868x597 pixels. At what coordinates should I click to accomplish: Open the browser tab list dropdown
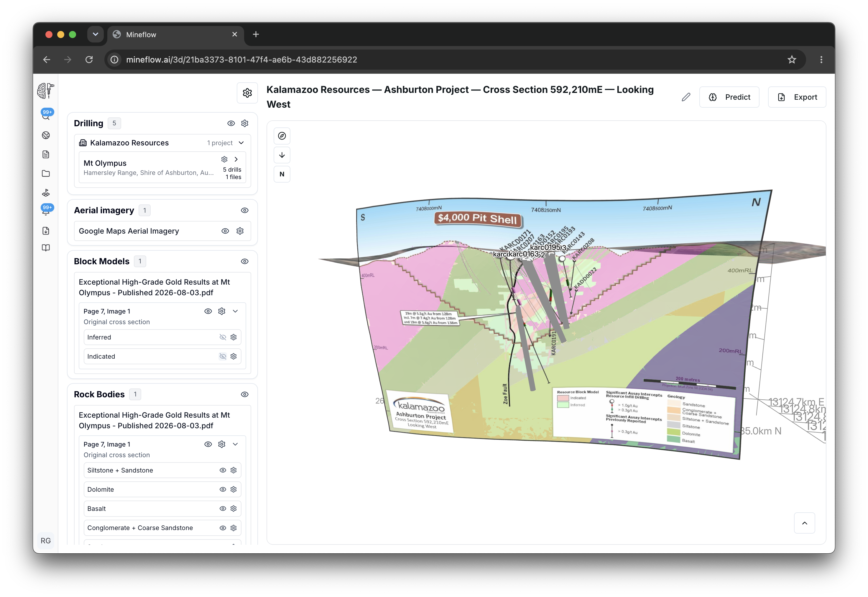[95, 35]
